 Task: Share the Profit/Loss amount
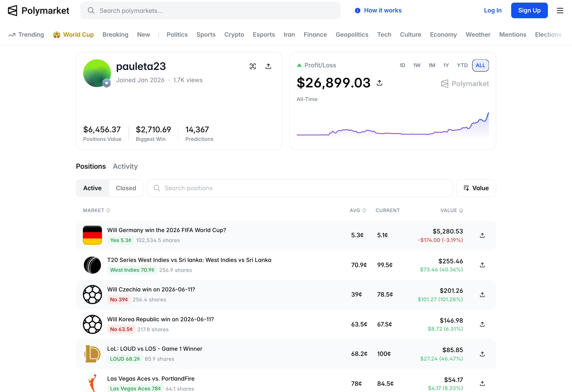[379, 83]
